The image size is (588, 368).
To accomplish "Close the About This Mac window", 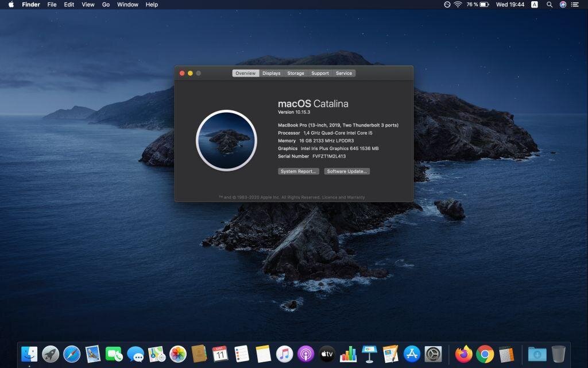I will coord(182,73).
